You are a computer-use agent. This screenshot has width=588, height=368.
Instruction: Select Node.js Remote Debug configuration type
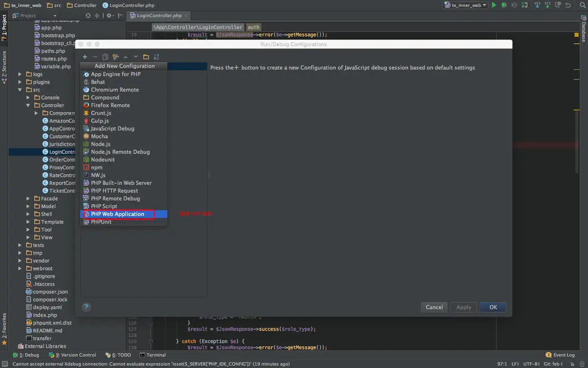[x=124, y=152]
